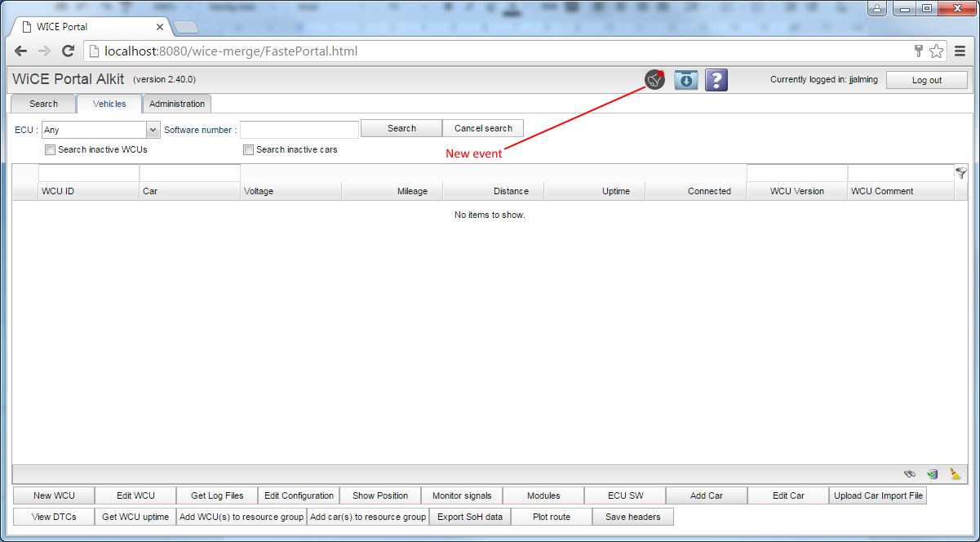Click the New WCU button
The height and width of the screenshot is (542, 980).
(54, 495)
